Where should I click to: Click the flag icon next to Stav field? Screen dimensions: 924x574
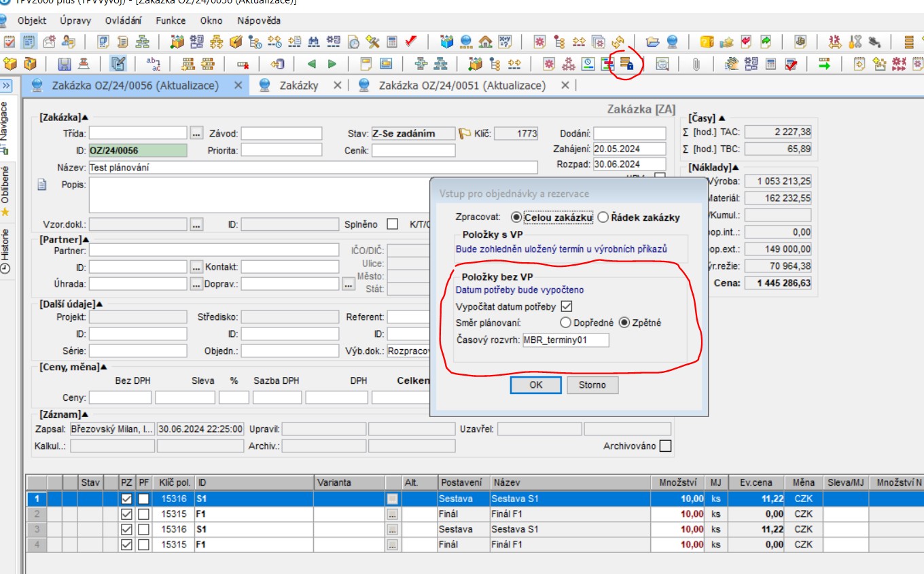click(x=465, y=133)
